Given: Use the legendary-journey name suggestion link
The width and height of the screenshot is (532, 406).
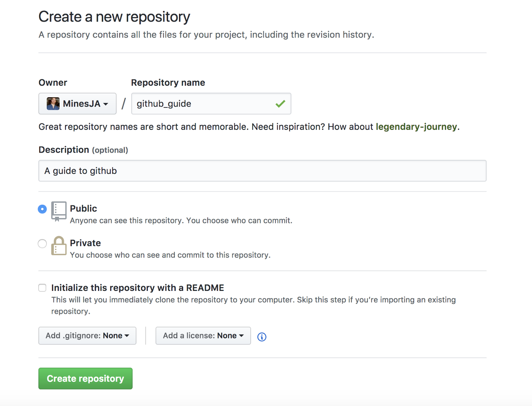Looking at the screenshot, I should 416,127.
